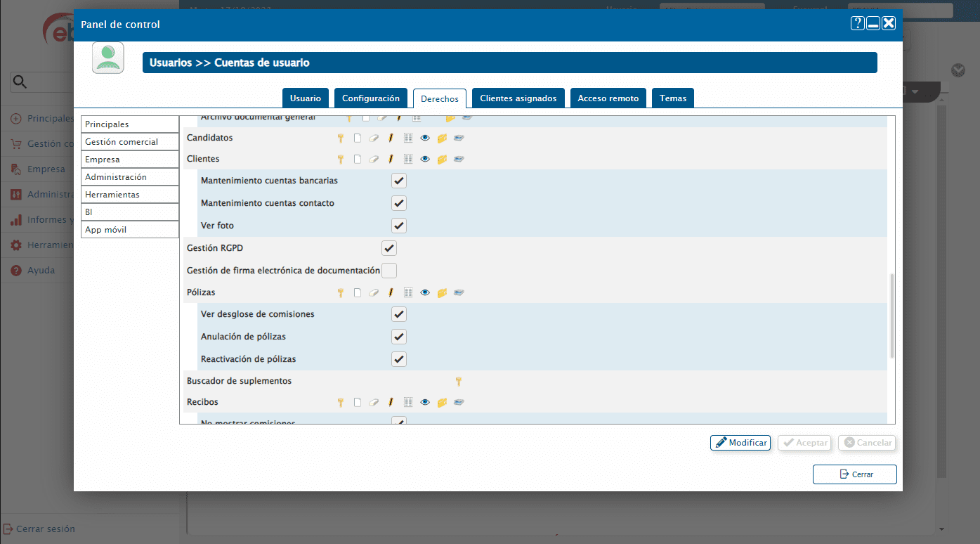
Task: Select Principales in the rights category list
Action: (130, 124)
